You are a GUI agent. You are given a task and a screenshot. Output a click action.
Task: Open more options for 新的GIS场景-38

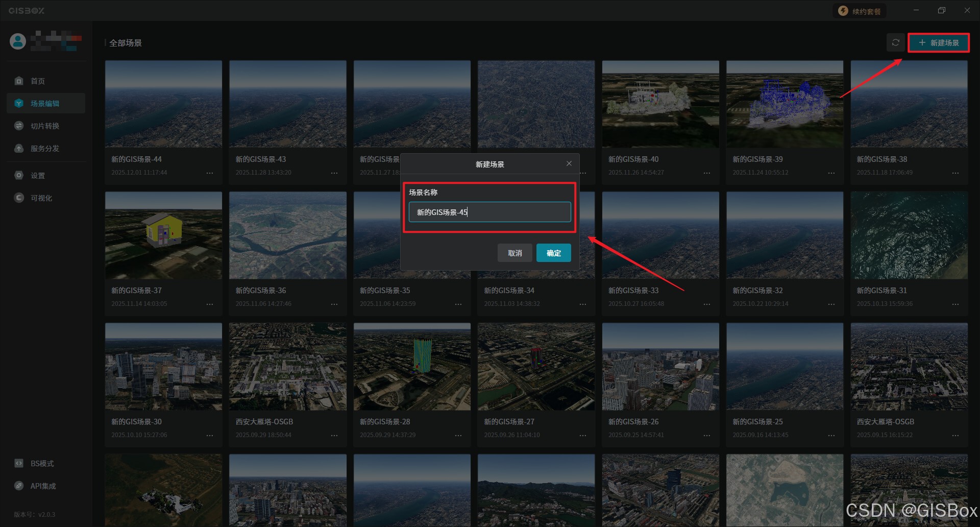[x=955, y=173]
